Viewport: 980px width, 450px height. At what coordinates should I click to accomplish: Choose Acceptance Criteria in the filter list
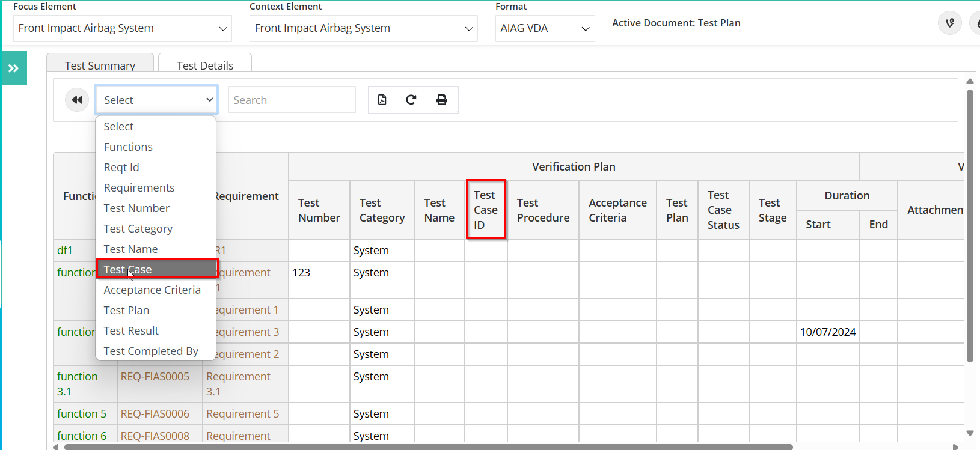tap(156, 290)
